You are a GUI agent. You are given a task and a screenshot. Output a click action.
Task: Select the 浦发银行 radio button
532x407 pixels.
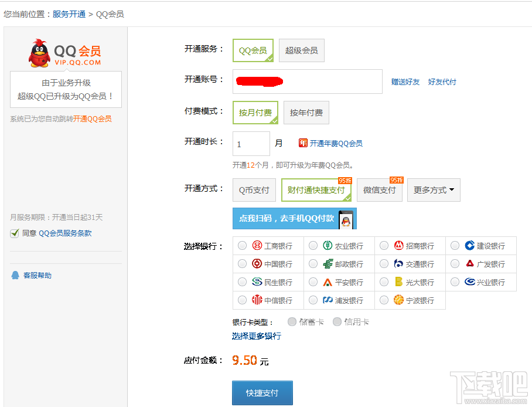(x=313, y=300)
